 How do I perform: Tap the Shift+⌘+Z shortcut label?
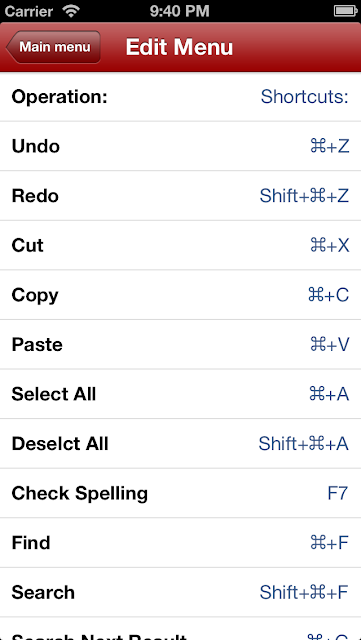304,196
